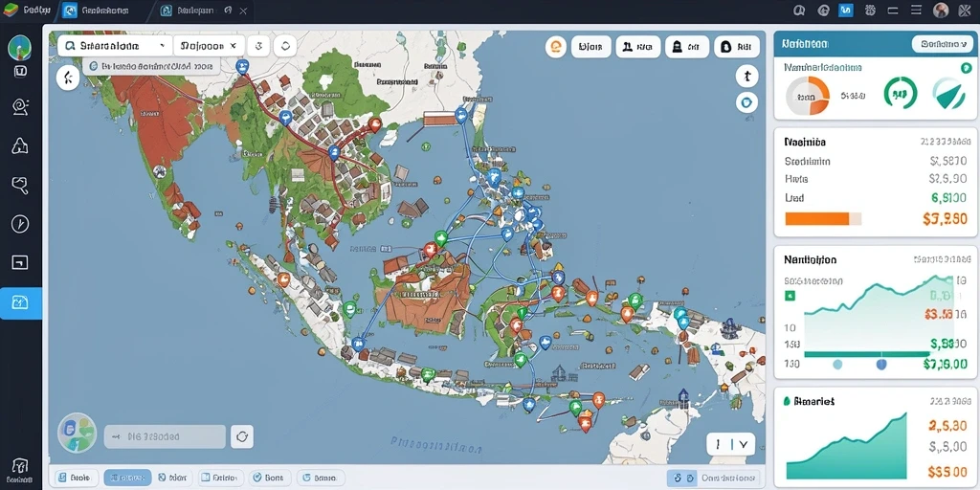
Task: Select the suggestion row under the search box
Action: click(x=150, y=66)
